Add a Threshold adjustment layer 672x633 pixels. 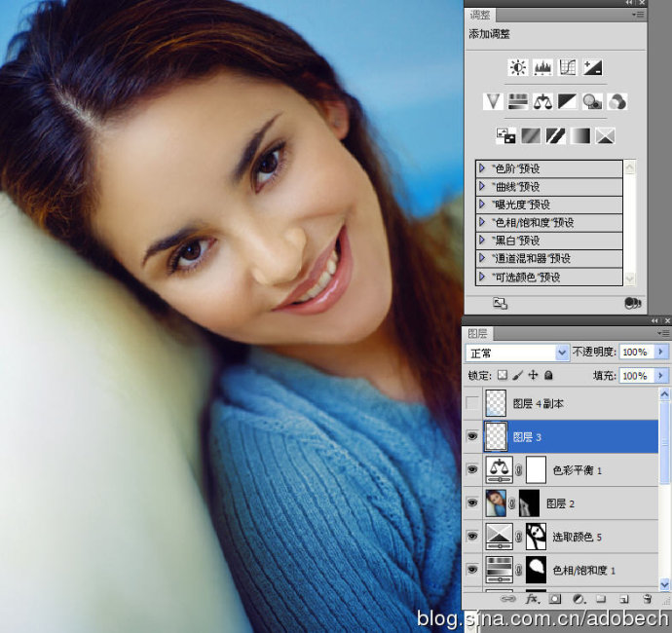tap(555, 136)
